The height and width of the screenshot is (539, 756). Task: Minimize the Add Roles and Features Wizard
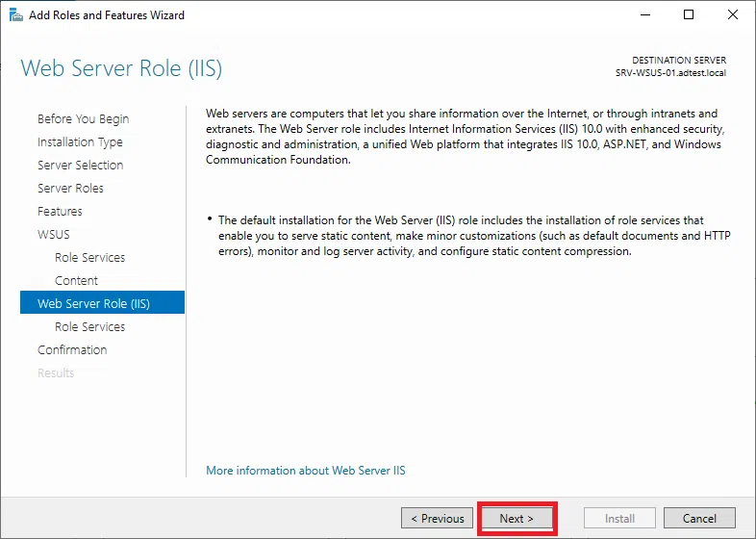(644, 15)
